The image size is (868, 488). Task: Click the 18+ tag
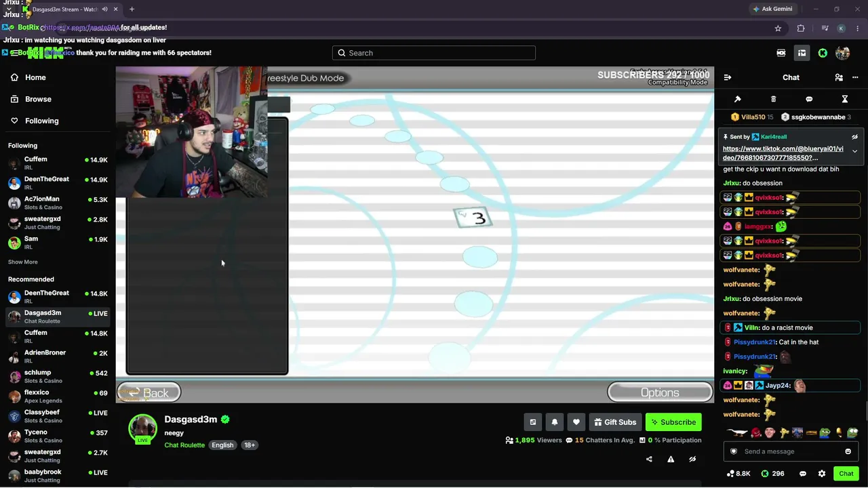[x=250, y=445]
